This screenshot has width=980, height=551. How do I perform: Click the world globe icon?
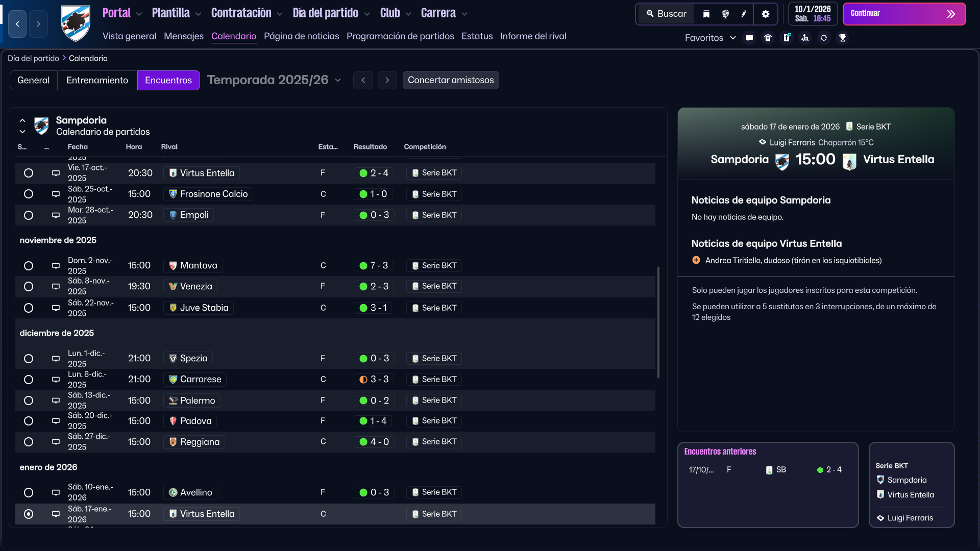pos(725,14)
